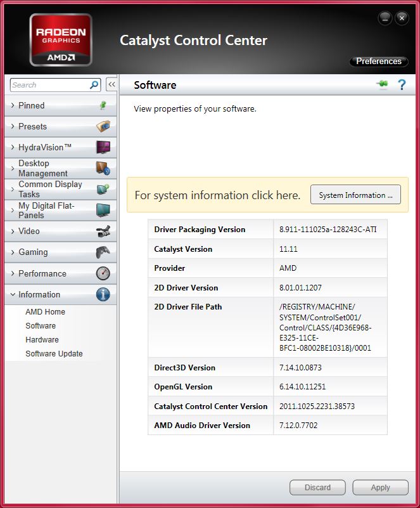
Task: Expand the Performance section chevron
Action: click(x=13, y=273)
